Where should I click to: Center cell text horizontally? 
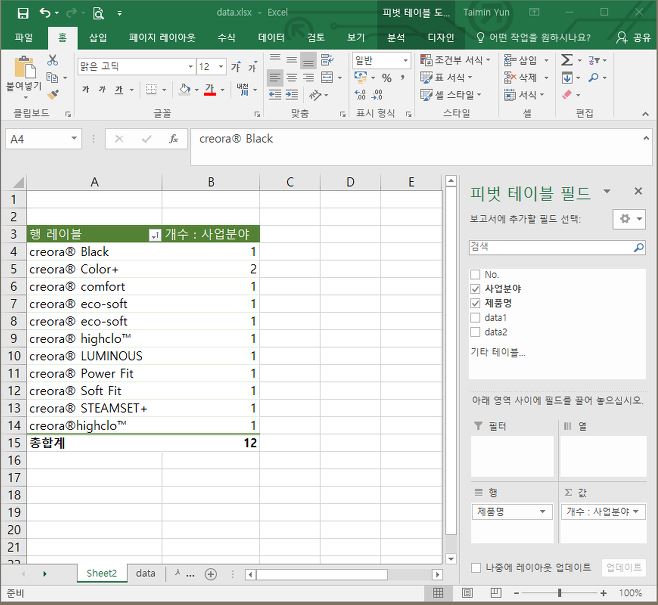pos(292,78)
